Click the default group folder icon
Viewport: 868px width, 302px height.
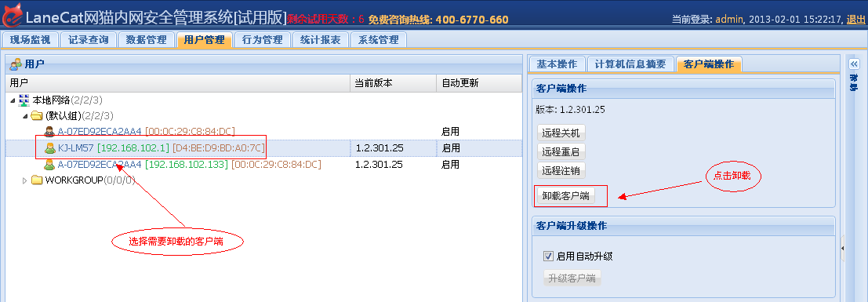(x=37, y=116)
